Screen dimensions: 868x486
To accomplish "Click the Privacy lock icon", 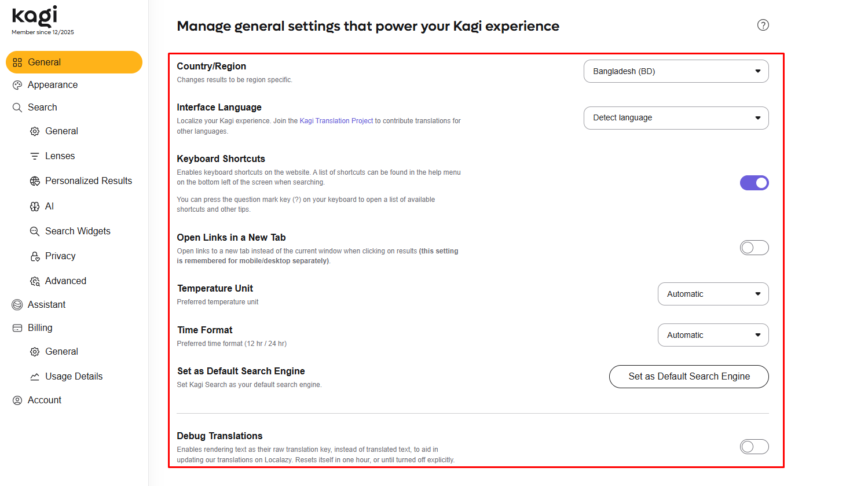I will tap(35, 256).
